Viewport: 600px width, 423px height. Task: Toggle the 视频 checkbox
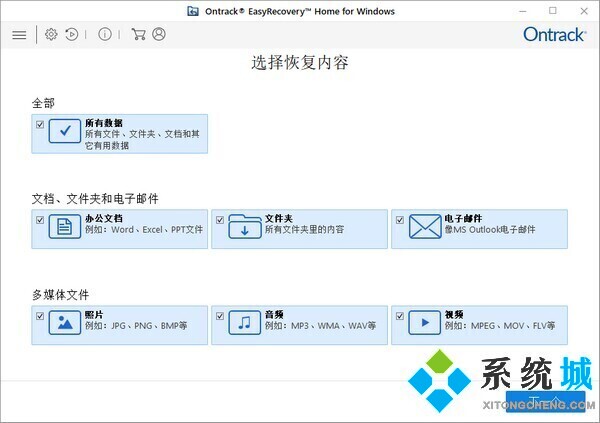[400, 316]
